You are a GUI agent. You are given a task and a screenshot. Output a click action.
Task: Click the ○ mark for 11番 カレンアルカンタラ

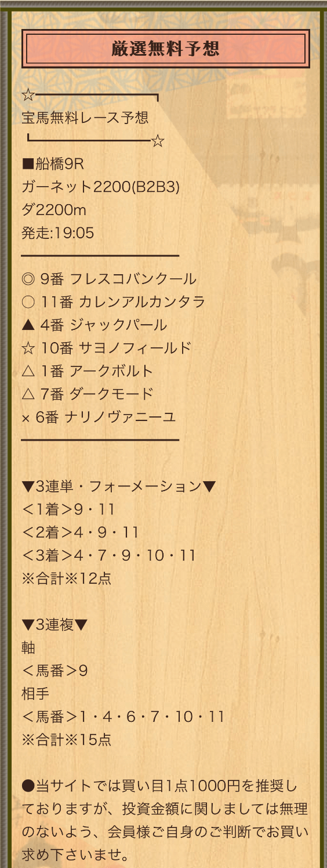click(28, 302)
